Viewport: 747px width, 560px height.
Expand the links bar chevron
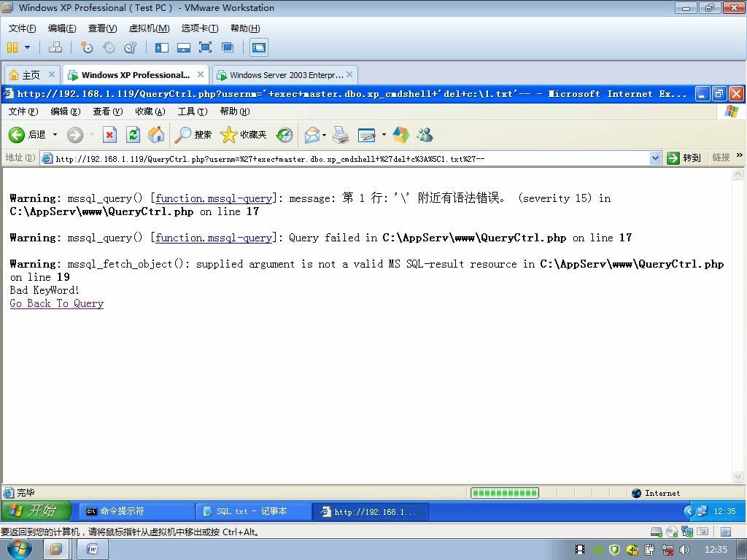click(x=740, y=155)
